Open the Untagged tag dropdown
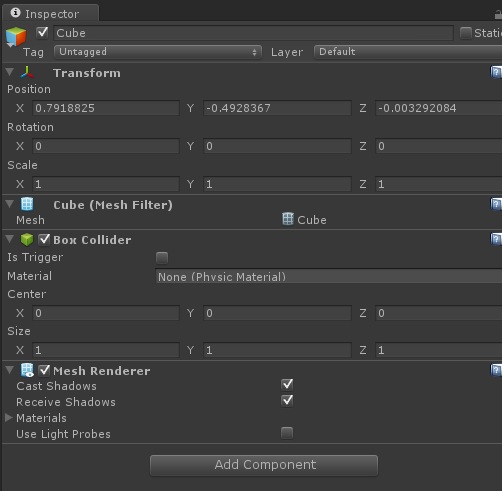 pos(158,52)
